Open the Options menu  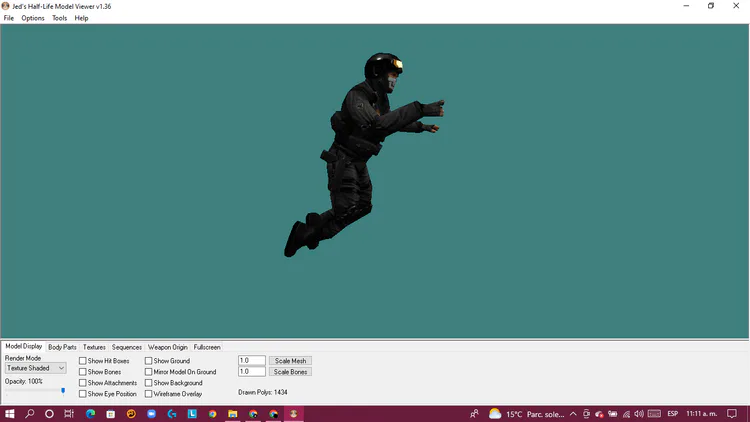(x=33, y=18)
